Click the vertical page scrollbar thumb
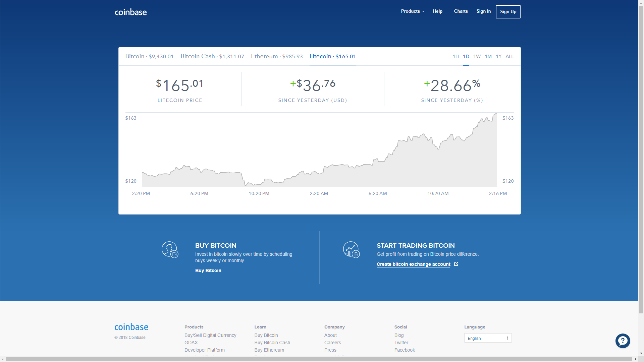This screenshot has height=362, width=644. tap(641, 159)
